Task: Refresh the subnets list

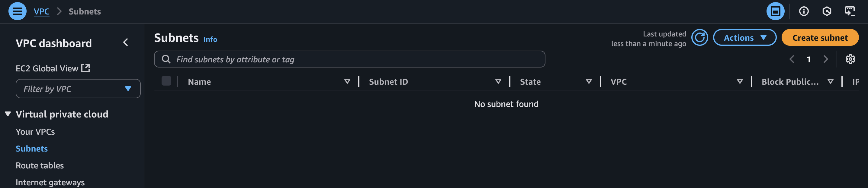Action: [700, 38]
